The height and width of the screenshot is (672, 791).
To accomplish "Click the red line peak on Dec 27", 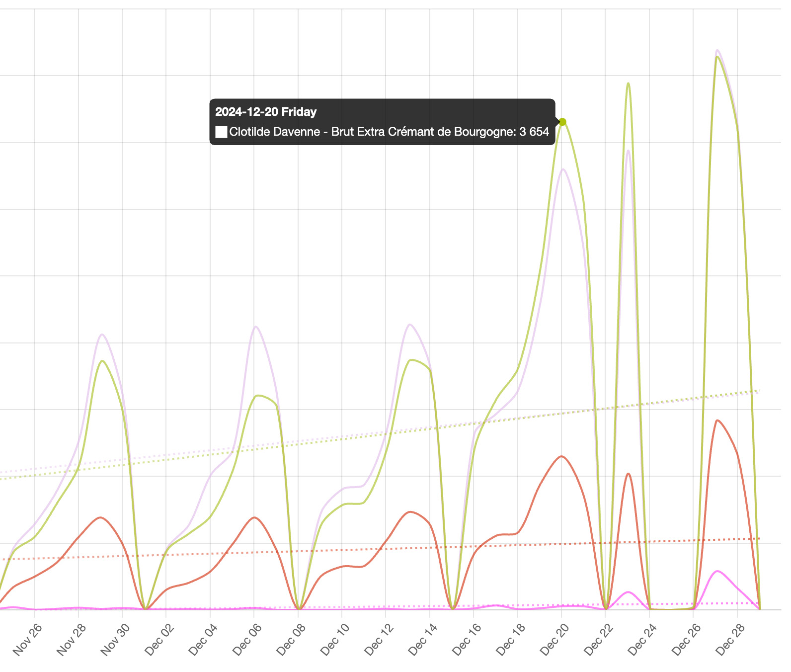I will point(716,420).
